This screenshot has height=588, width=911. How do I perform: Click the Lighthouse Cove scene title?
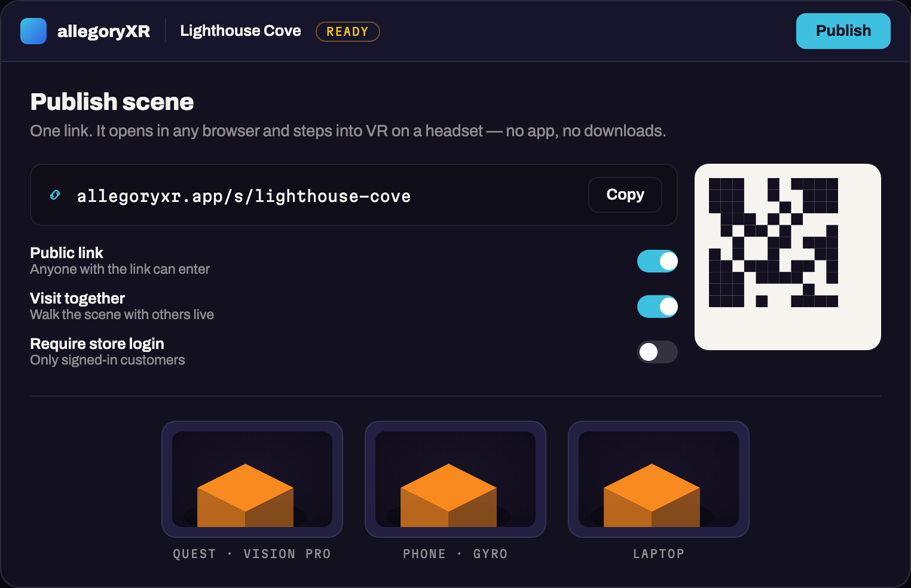pos(240,30)
